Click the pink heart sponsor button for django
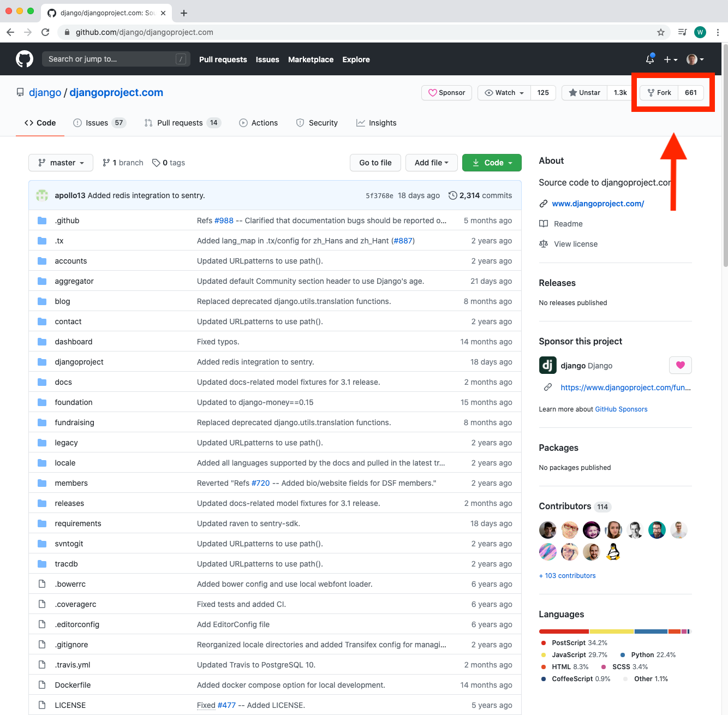This screenshot has height=715, width=728. [681, 365]
